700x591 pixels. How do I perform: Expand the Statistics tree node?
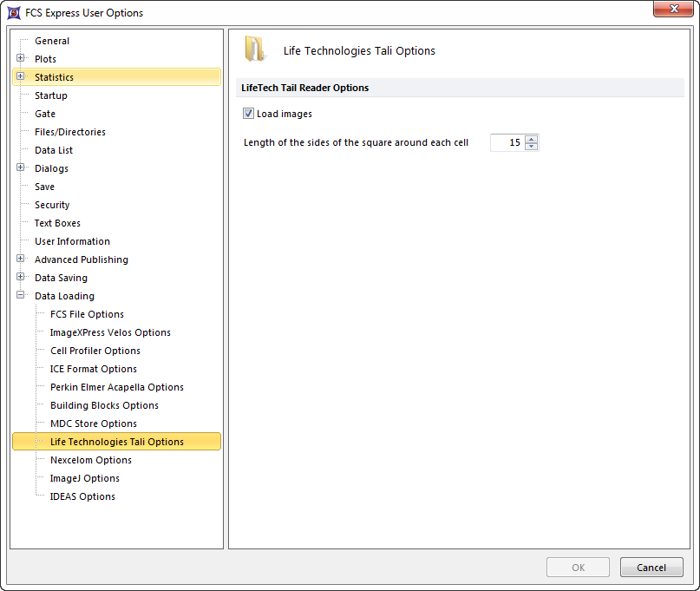(x=21, y=77)
